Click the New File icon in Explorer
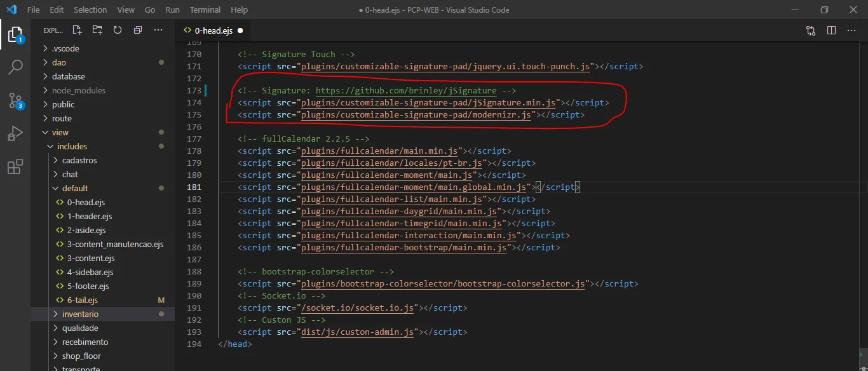Screen dimensions: 868x371 click(x=77, y=30)
